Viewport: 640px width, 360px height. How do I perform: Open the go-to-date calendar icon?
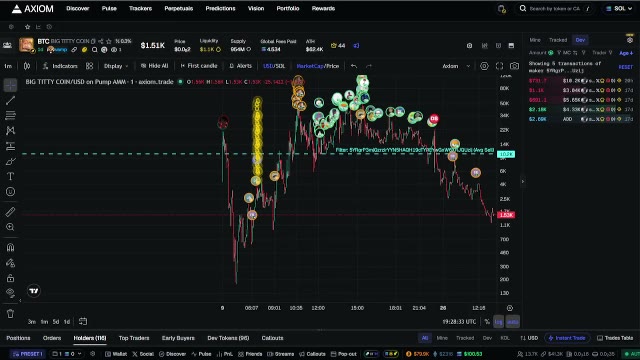tap(82, 322)
